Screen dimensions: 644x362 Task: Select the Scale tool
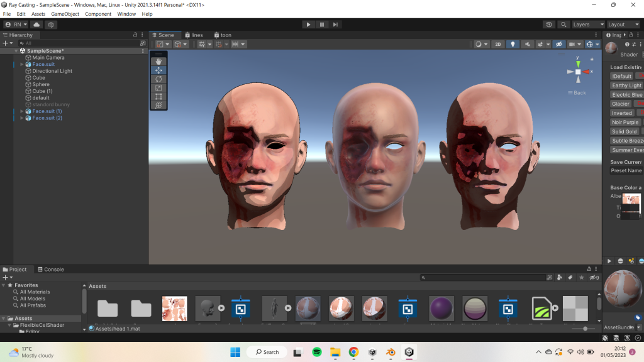158,87
